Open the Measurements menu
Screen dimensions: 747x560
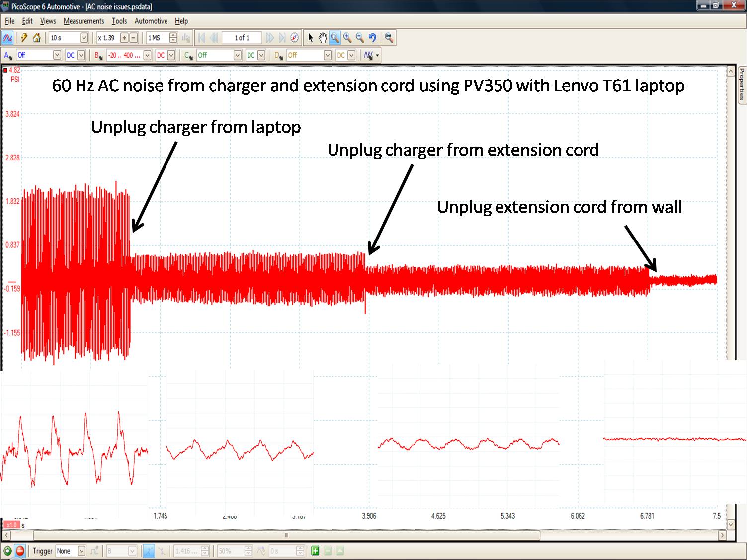83,21
